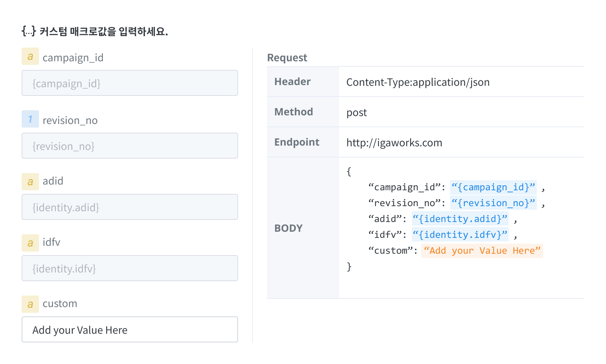The width and height of the screenshot is (606, 364).
Task: Click the curly braces macro icon in heading
Action: point(28,31)
